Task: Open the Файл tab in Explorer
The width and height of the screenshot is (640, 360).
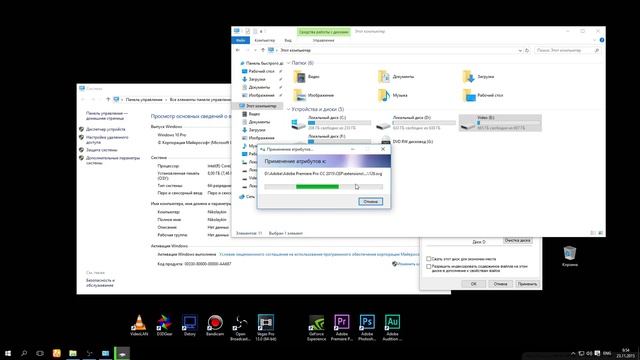Action: pos(240,40)
